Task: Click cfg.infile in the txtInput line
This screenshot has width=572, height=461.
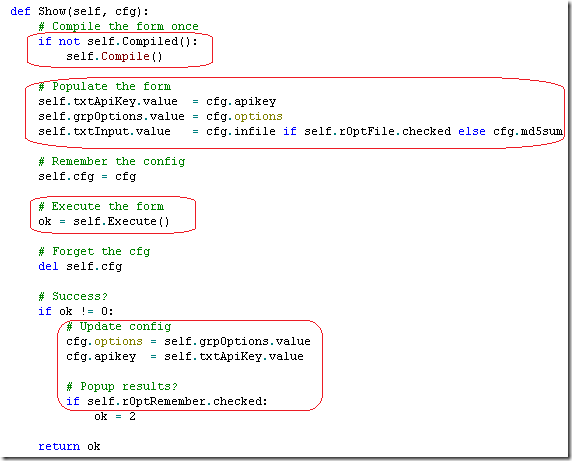Action: coord(241,131)
